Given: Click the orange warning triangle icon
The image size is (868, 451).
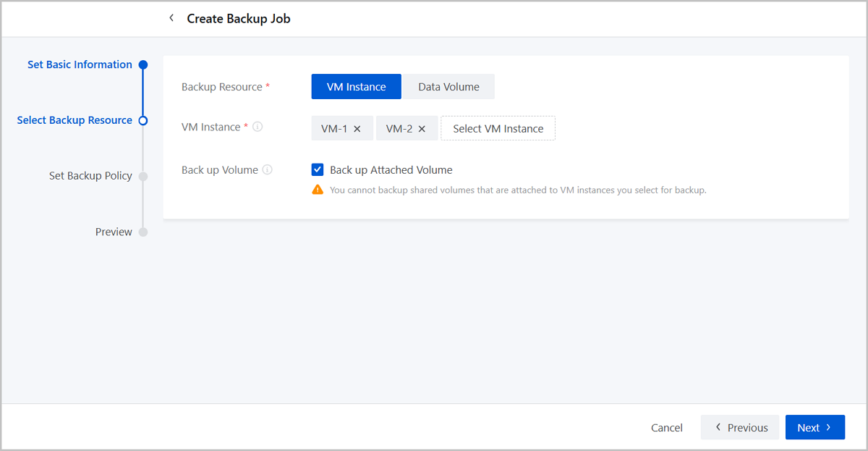Looking at the screenshot, I should (x=318, y=190).
